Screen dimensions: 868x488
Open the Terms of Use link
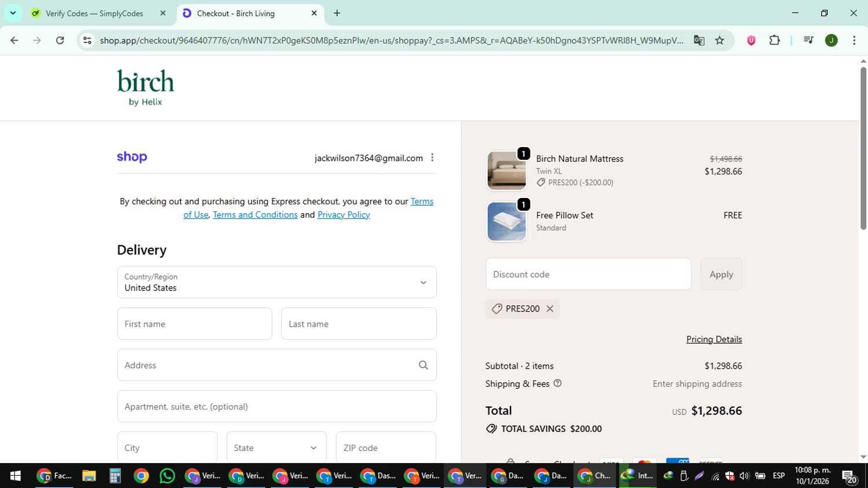(422, 201)
